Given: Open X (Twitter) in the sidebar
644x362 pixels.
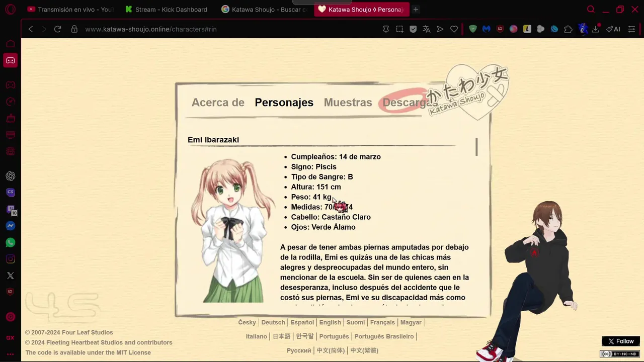Looking at the screenshot, I should click(x=11, y=276).
